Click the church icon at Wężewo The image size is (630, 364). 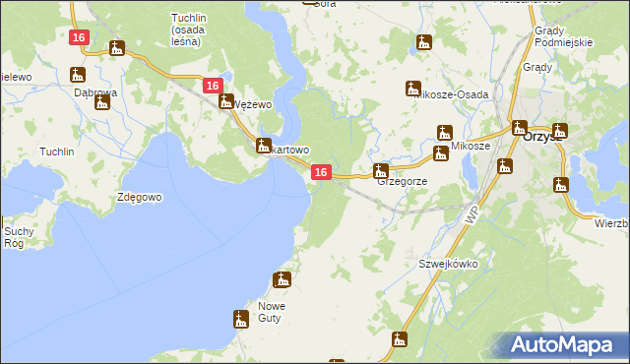point(226,101)
